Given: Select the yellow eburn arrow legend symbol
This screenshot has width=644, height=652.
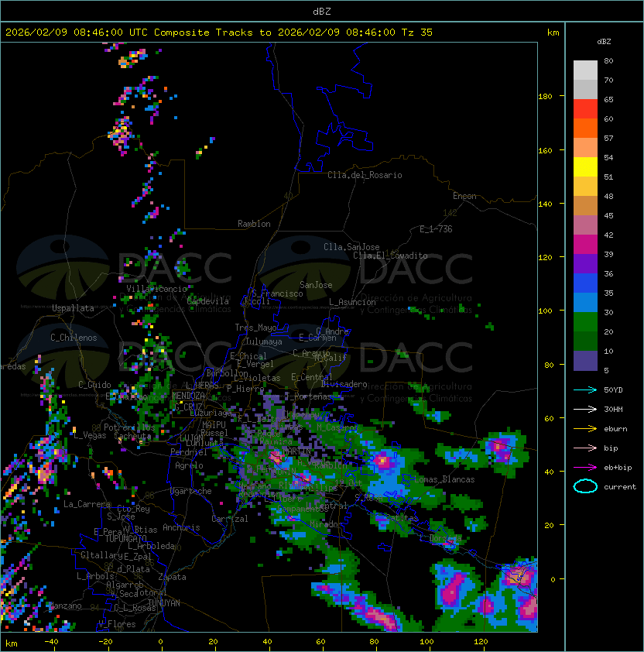Looking at the screenshot, I should coord(585,429).
